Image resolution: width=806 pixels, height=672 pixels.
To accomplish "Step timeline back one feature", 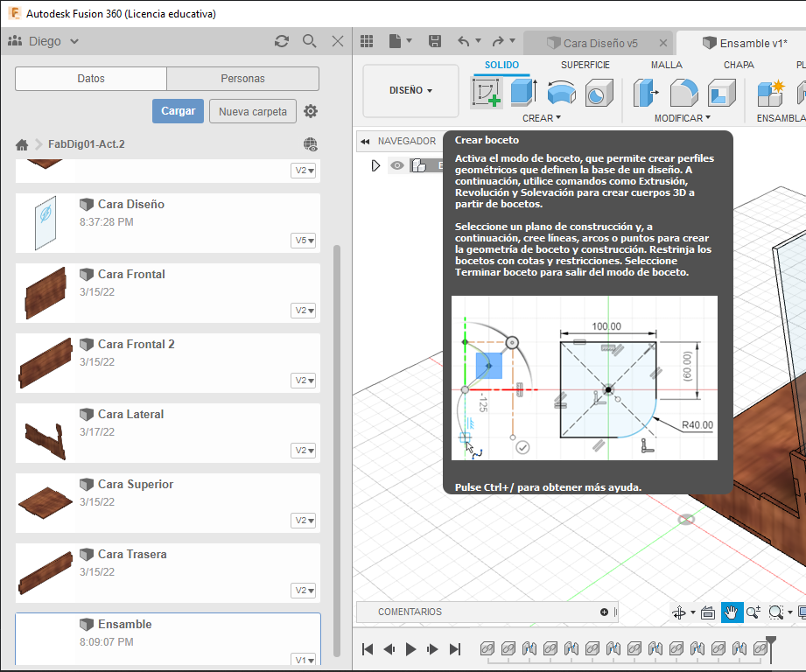I will [389, 649].
